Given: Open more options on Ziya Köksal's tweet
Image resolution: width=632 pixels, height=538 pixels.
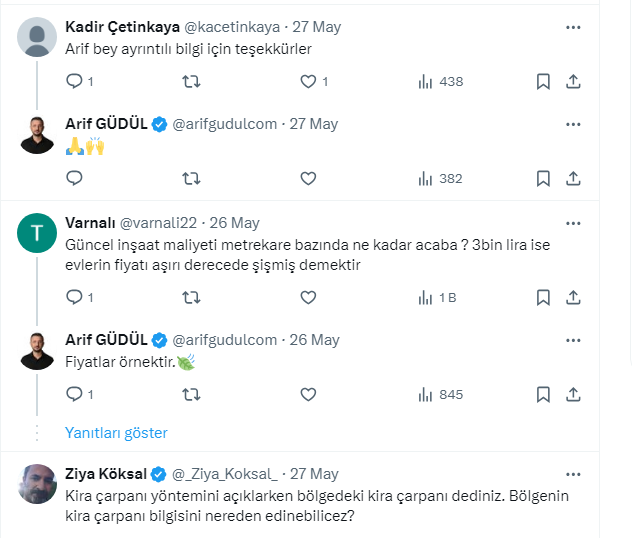Looking at the screenshot, I should pyautogui.click(x=573, y=474).
